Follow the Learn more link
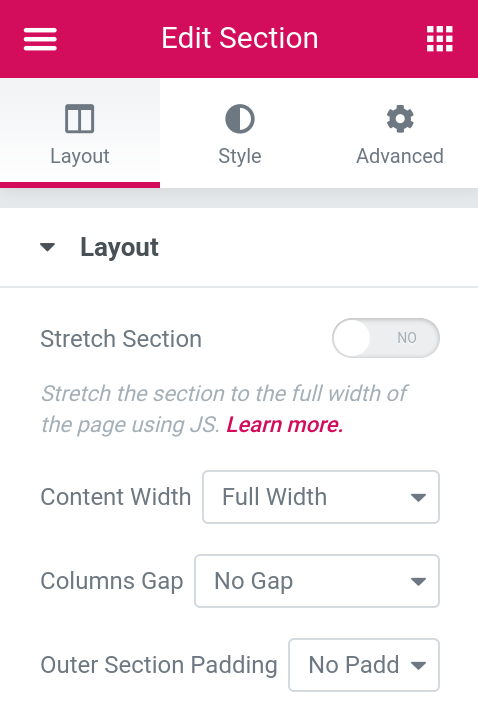Screen dimensions: 478x706 pyautogui.click(x=285, y=425)
